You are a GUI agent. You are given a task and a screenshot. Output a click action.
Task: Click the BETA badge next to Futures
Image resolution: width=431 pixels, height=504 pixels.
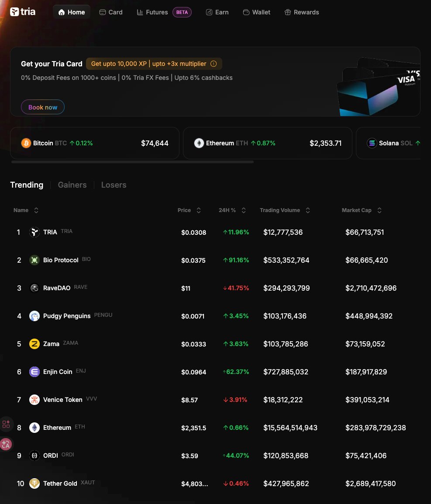[x=182, y=12]
